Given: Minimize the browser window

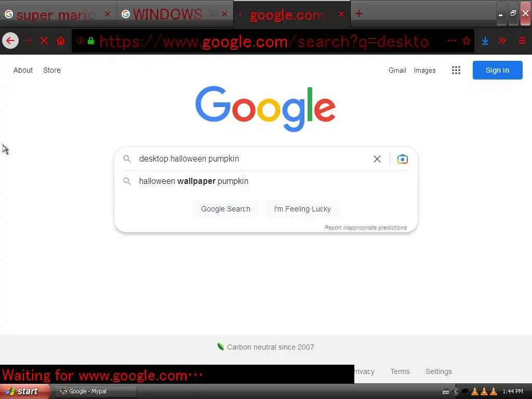Looking at the screenshot, I should pyautogui.click(x=501, y=14).
